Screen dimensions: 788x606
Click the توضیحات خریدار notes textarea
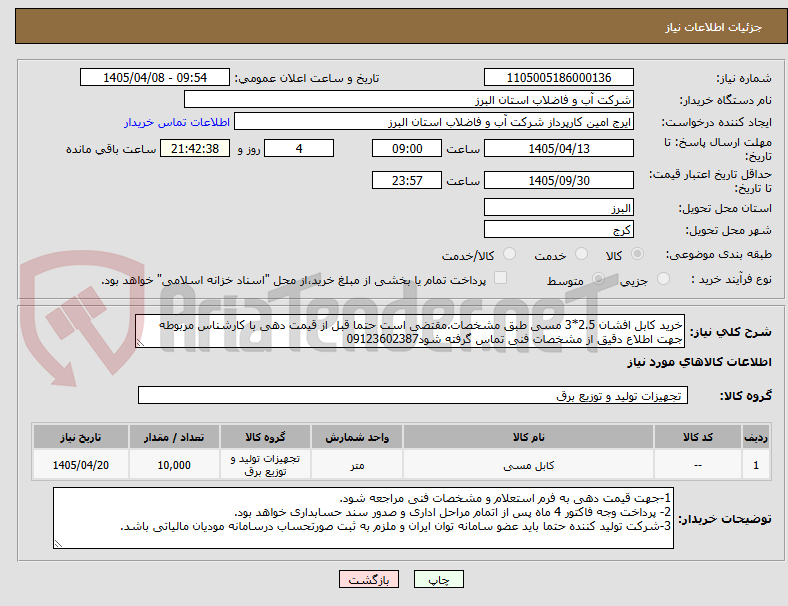tap(363, 518)
